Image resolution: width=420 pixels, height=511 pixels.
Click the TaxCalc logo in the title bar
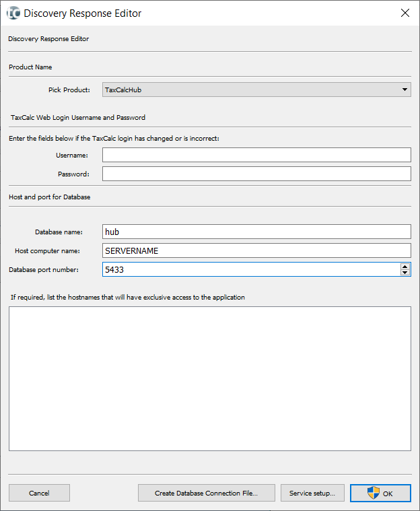pos(13,13)
